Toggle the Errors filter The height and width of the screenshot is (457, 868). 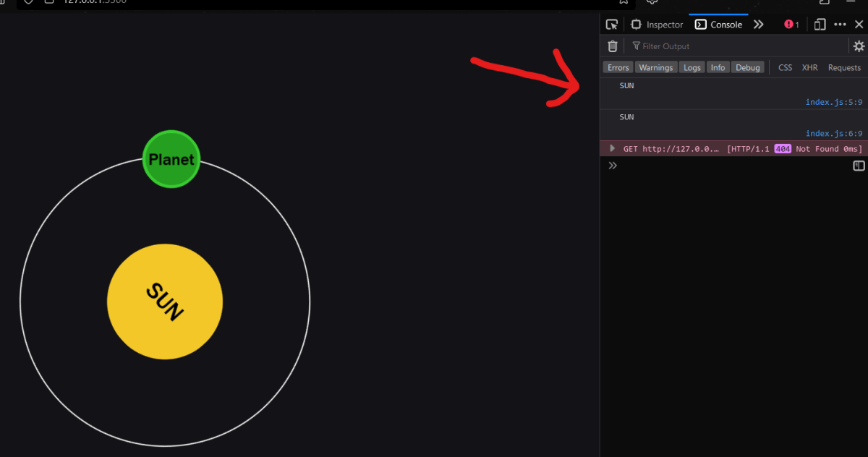617,67
